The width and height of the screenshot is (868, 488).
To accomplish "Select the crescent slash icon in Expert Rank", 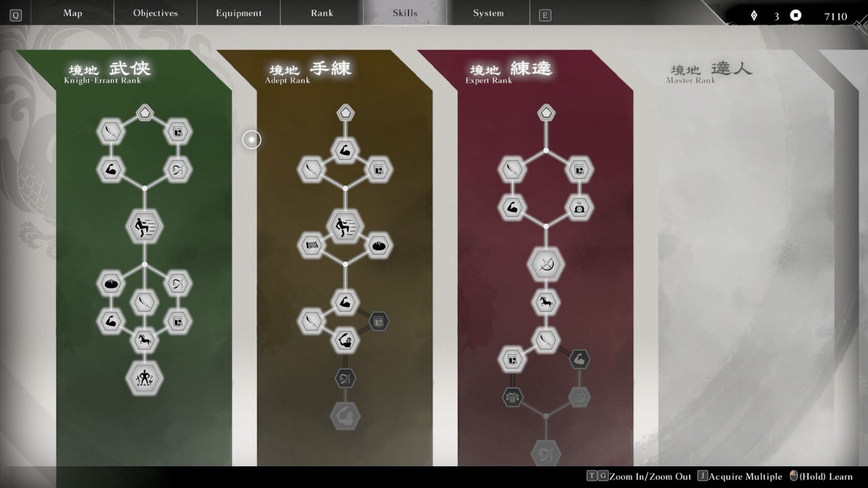I will tap(546, 264).
